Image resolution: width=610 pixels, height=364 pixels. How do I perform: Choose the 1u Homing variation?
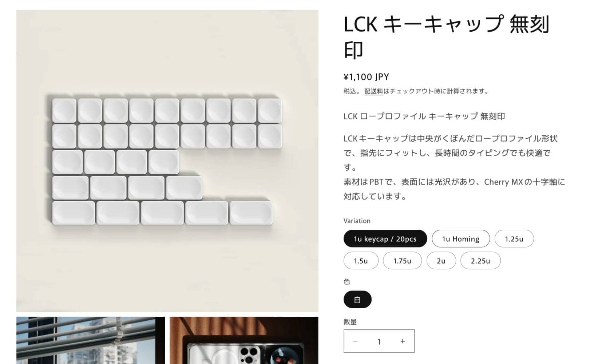click(x=461, y=239)
